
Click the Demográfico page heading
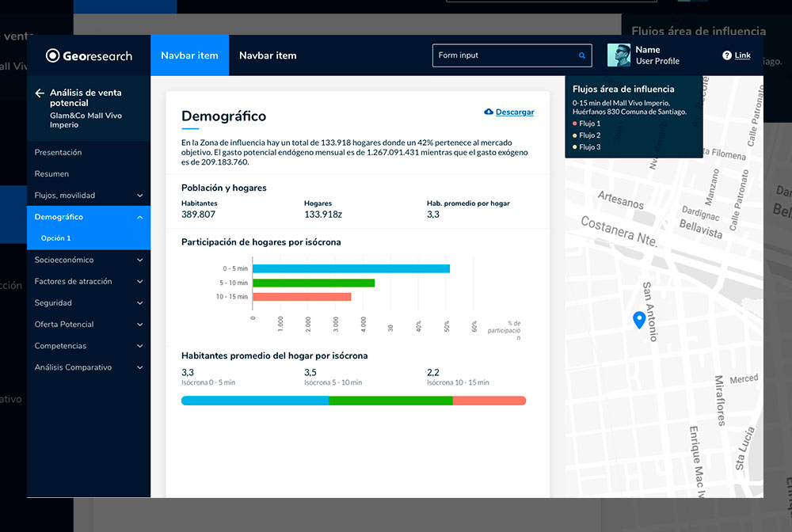[224, 116]
